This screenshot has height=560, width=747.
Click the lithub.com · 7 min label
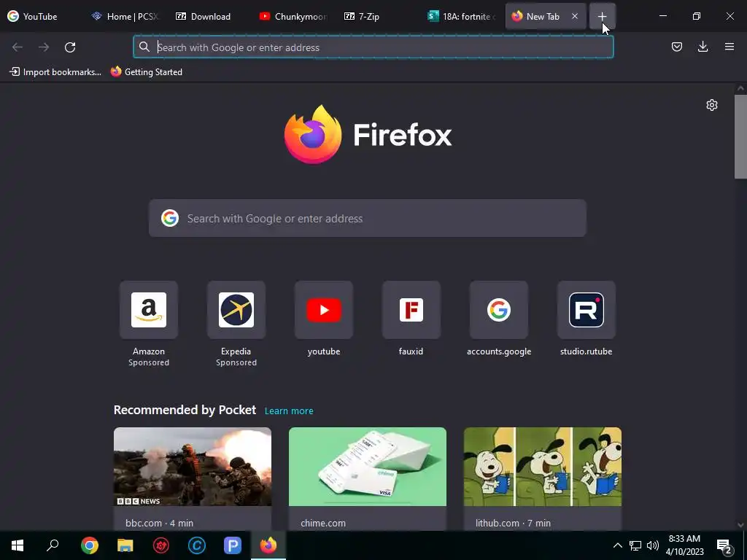click(513, 523)
